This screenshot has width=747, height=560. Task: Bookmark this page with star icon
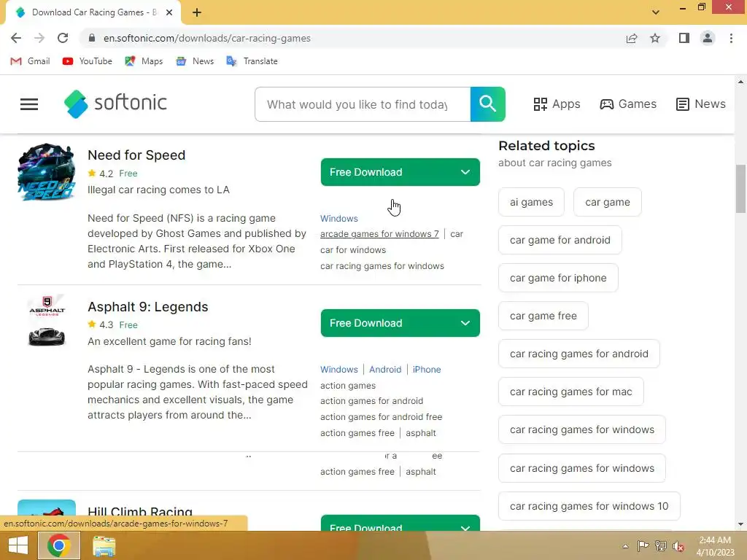click(655, 38)
